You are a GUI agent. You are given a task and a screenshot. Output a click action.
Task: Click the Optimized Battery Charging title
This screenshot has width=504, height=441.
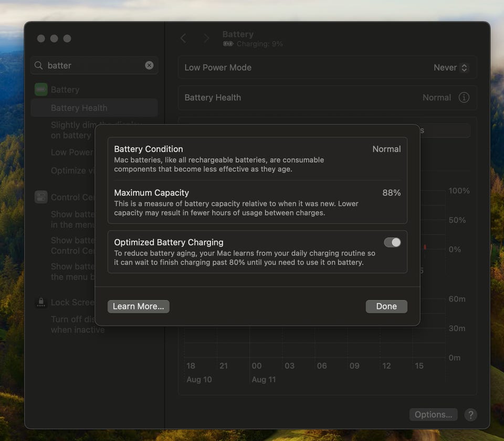[x=169, y=243]
